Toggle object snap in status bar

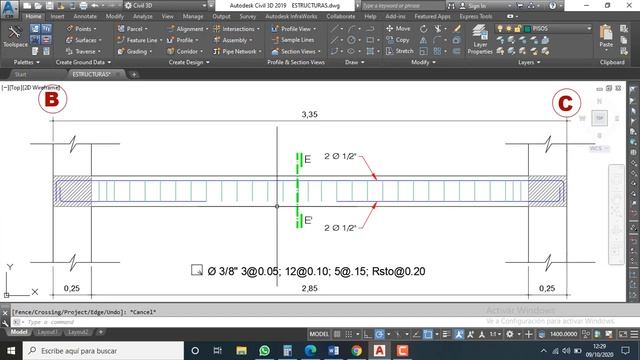click(x=427, y=334)
